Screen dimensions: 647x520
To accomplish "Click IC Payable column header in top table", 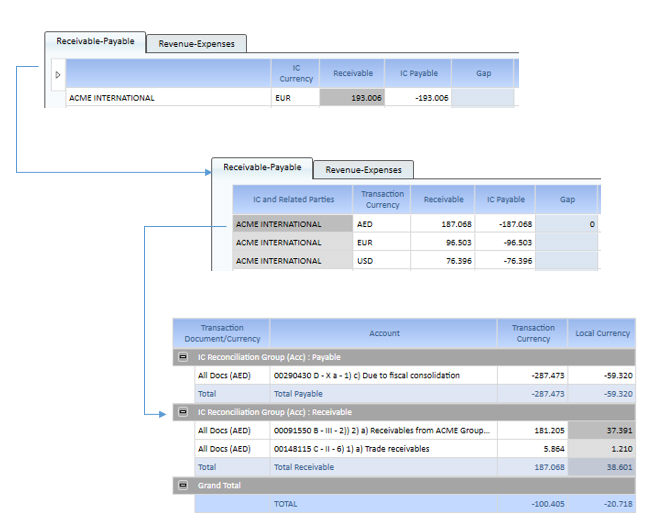I will pyautogui.click(x=418, y=73).
